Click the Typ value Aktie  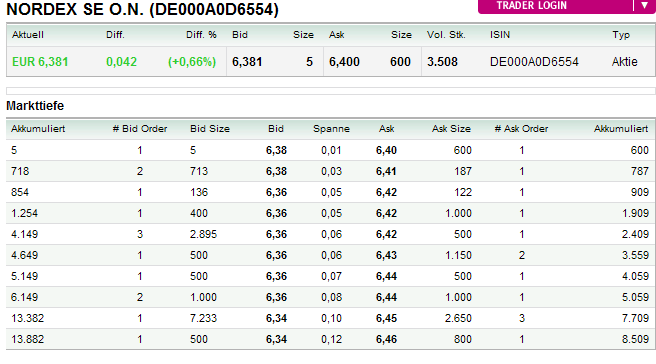[625, 62]
